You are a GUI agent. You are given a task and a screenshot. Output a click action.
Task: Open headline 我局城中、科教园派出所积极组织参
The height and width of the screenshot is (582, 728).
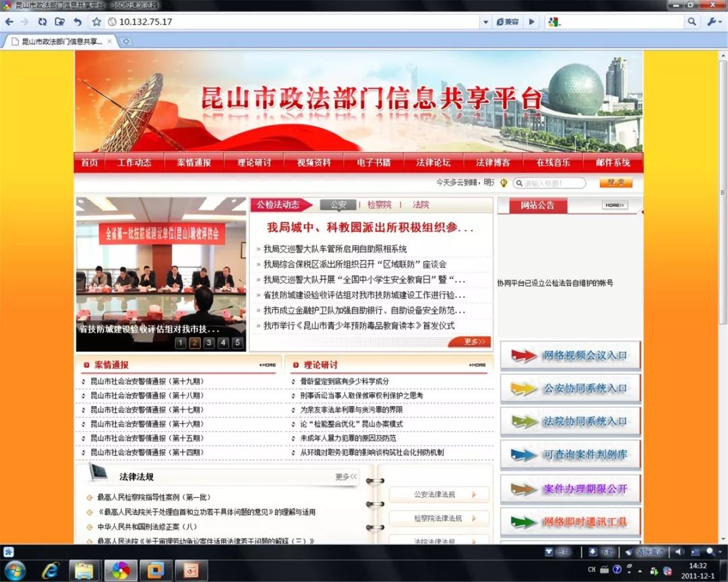pos(370,228)
